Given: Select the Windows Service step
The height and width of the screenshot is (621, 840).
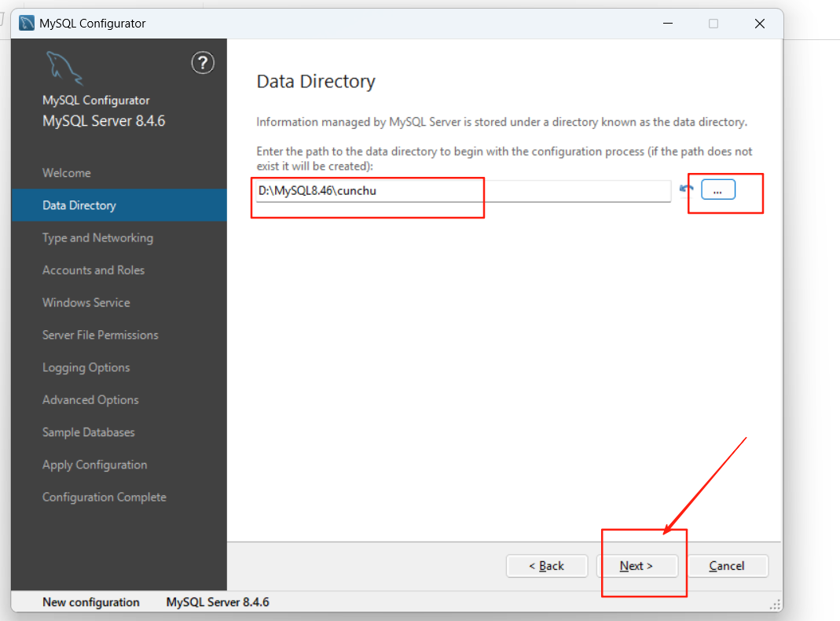Looking at the screenshot, I should (86, 303).
